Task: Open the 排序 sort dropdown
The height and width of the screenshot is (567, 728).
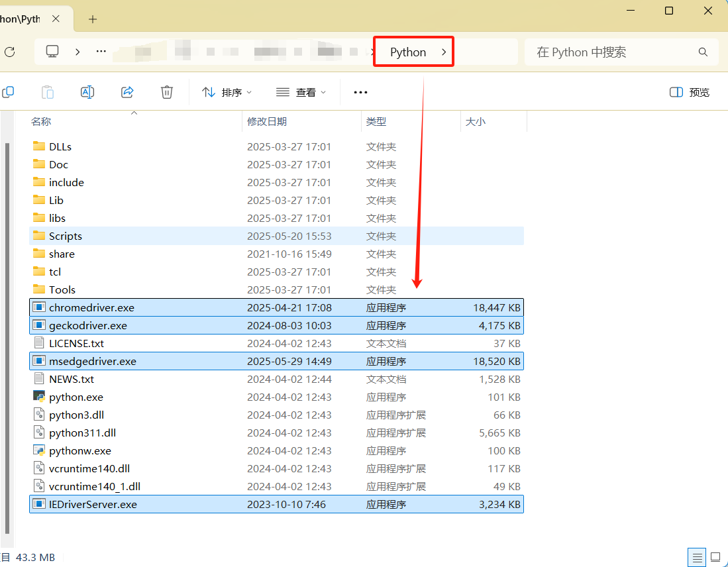Action: pos(227,93)
